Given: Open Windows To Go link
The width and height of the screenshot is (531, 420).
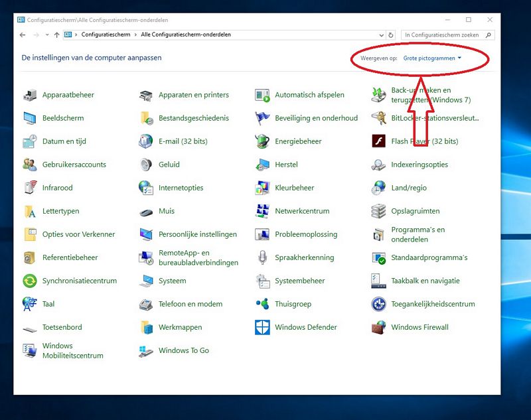Looking at the screenshot, I should (x=184, y=350).
